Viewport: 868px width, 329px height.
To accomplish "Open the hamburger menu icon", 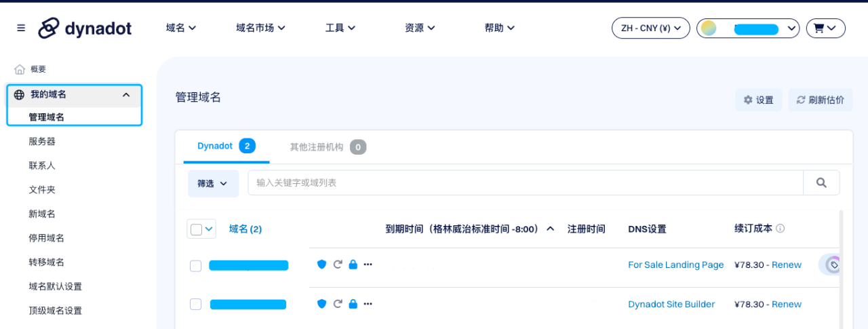I will (21, 28).
